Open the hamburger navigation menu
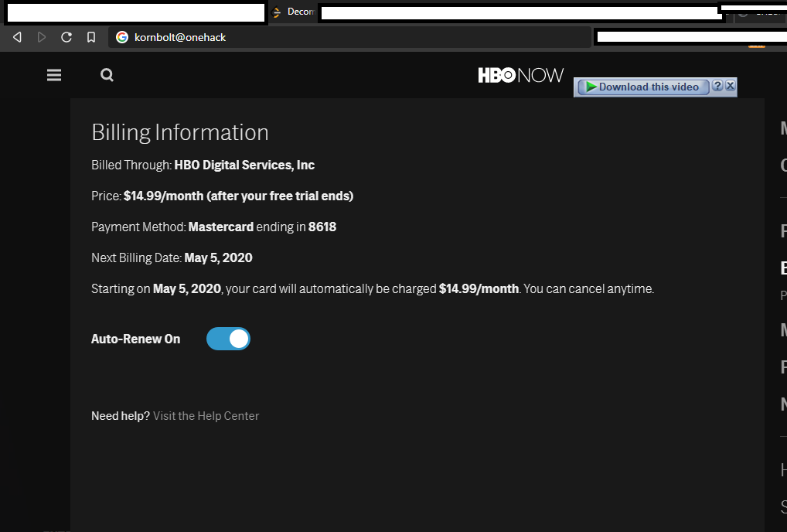Image resolution: width=787 pixels, height=532 pixels. pos(54,75)
